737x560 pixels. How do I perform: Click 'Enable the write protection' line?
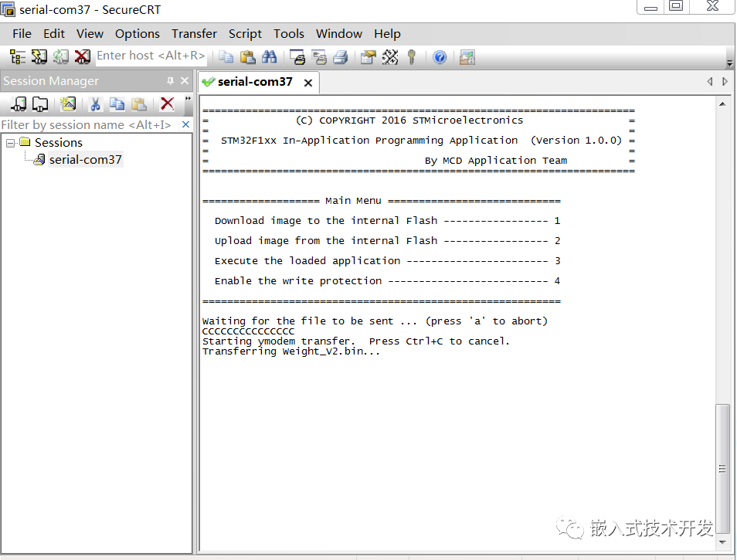tap(387, 281)
